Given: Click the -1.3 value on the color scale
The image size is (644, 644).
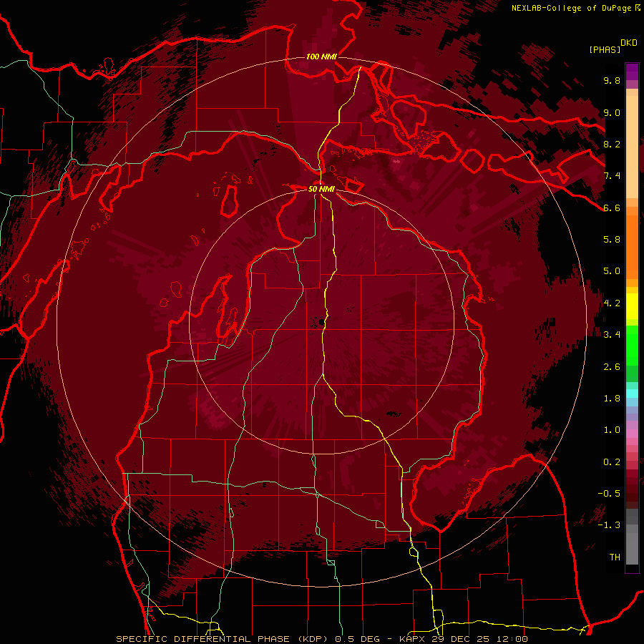Looking at the screenshot, I should click(x=609, y=525).
